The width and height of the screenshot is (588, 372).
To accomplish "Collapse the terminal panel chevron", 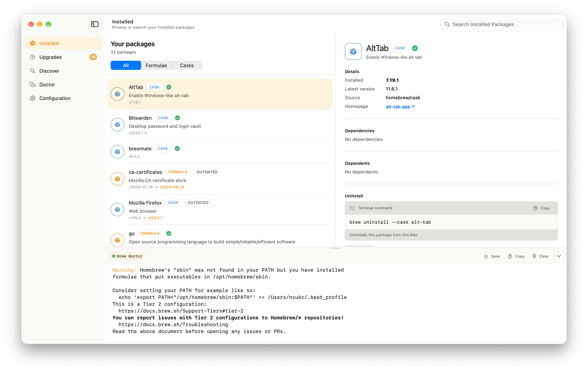I will (x=559, y=256).
